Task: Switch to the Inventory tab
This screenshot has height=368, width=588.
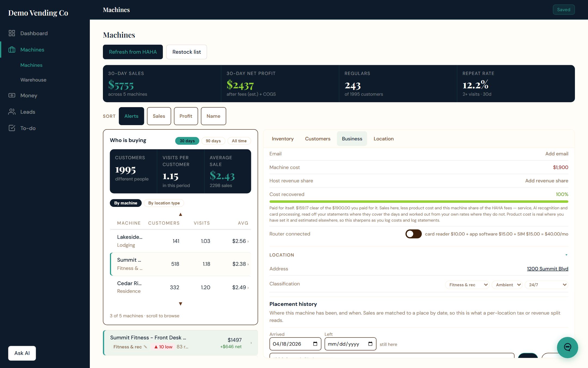Action: point(283,139)
